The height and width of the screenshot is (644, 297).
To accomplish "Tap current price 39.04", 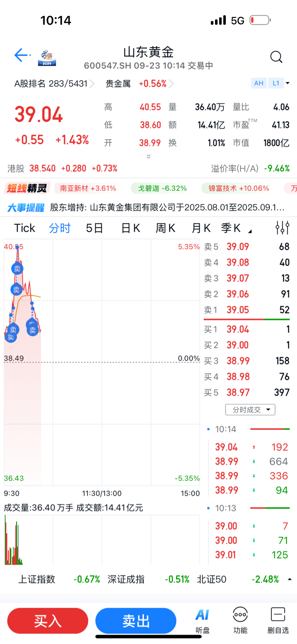I will click(39, 115).
